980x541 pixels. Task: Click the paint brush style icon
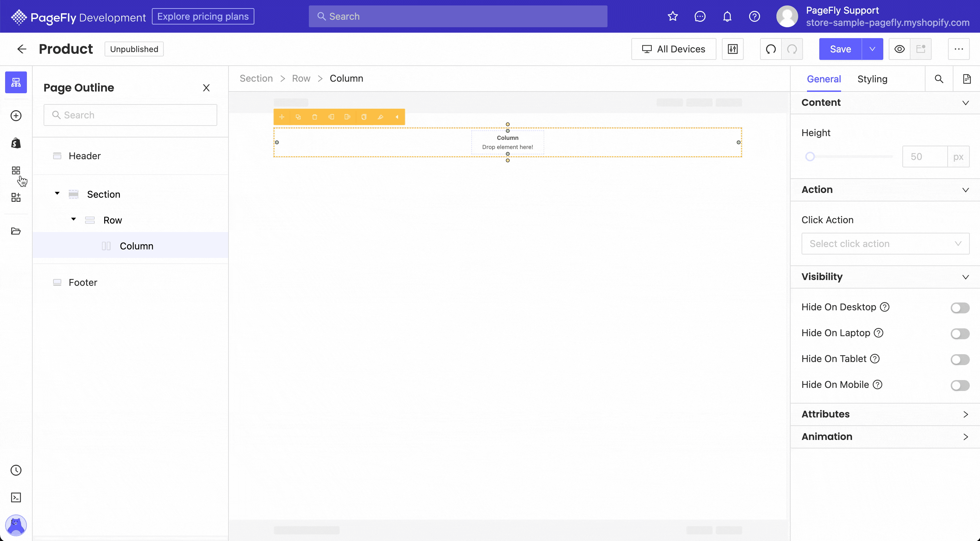[x=380, y=117]
